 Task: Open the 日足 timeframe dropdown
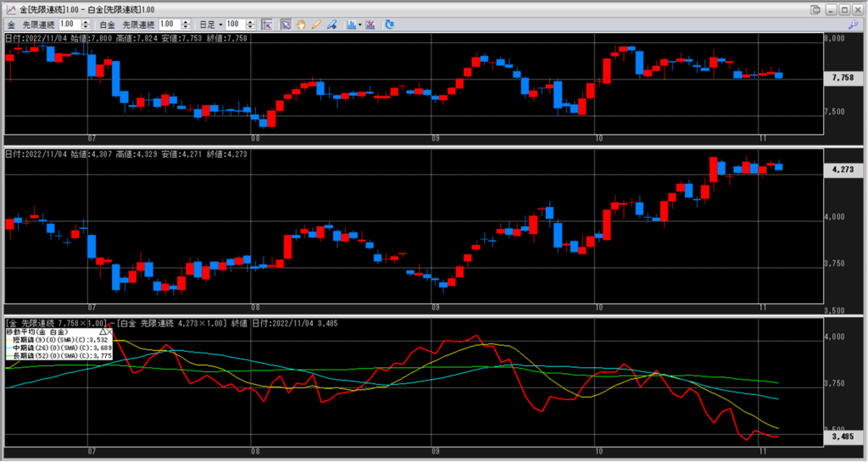210,25
